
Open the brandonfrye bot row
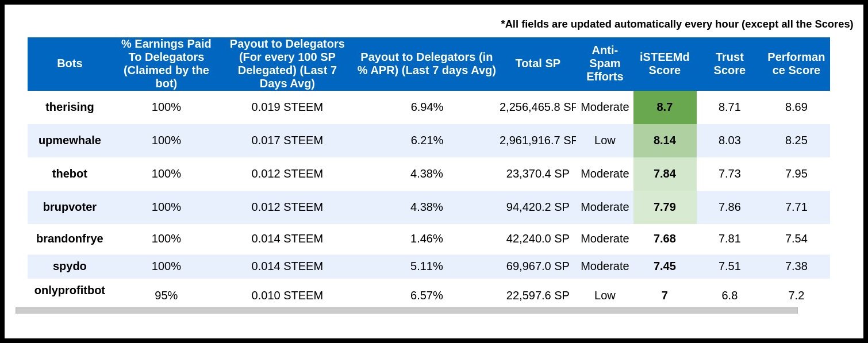coord(70,238)
